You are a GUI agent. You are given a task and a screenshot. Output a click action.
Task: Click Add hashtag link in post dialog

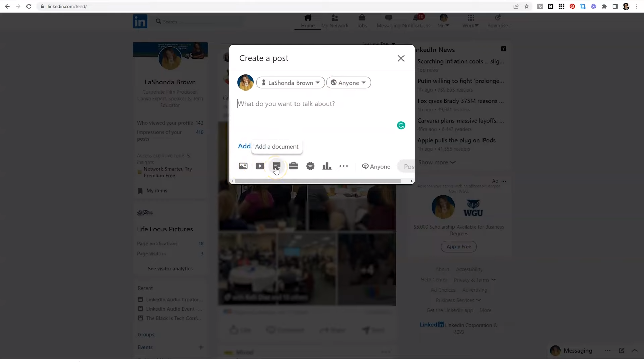244,146
